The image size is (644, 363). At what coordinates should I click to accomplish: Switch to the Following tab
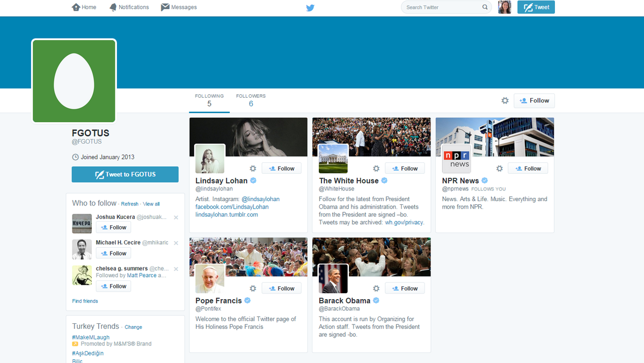click(x=209, y=100)
